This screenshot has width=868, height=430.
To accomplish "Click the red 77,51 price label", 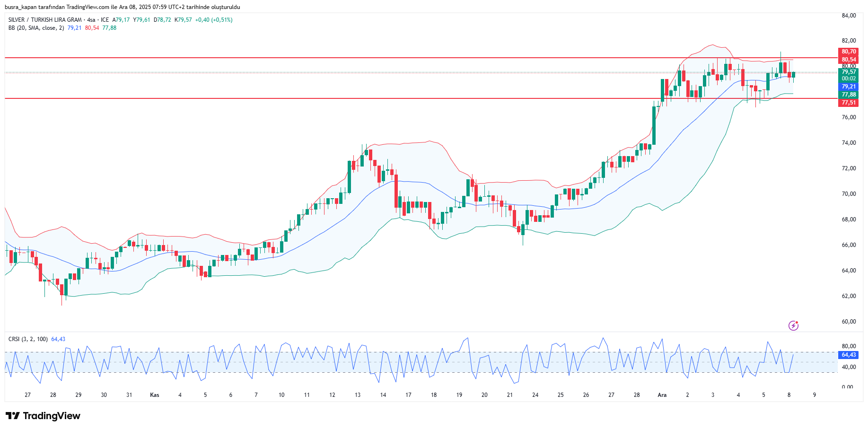I will point(849,103).
